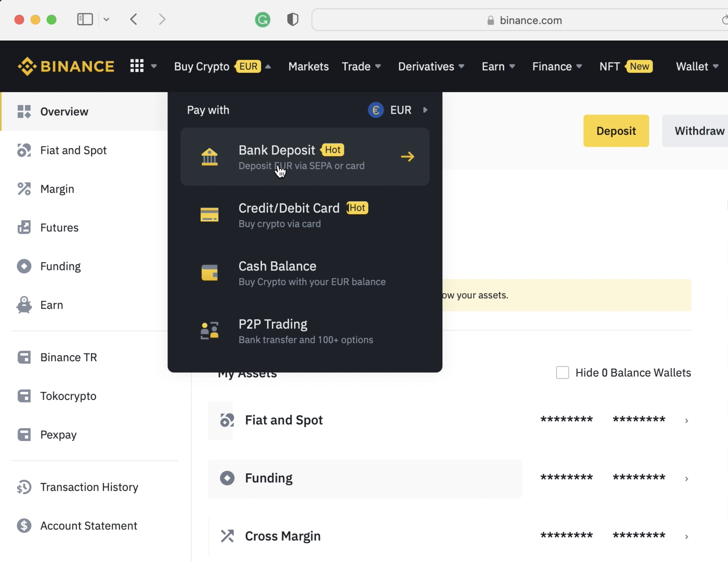The width and height of the screenshot is (728, 562).
Task: Click the Transaction History icon
Action: coord(24,487)
